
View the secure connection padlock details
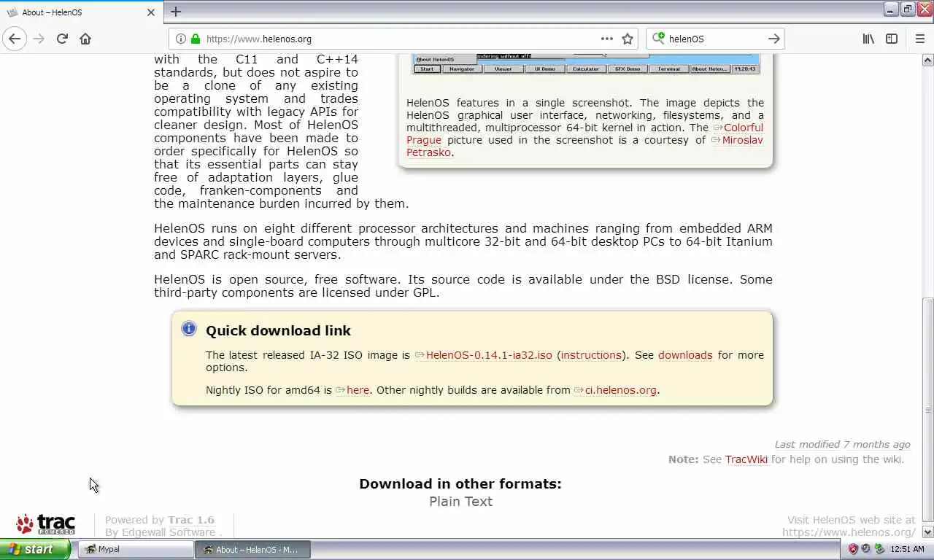195,39
